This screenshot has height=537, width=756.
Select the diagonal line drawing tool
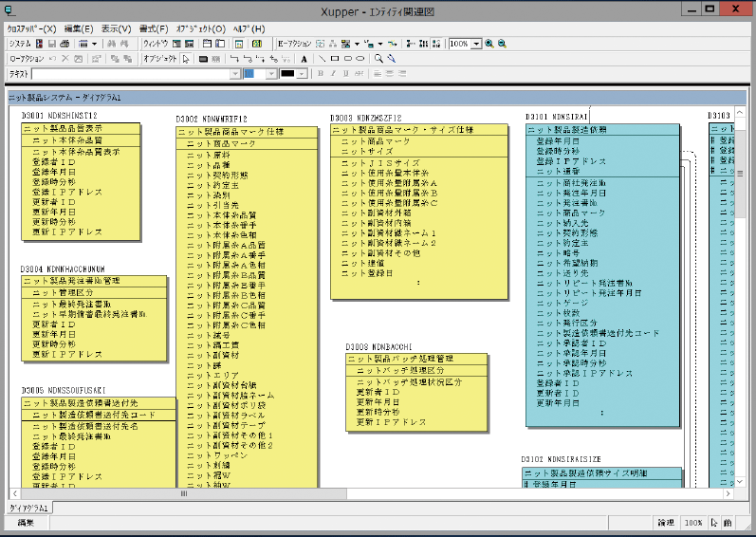coord(322,59)
